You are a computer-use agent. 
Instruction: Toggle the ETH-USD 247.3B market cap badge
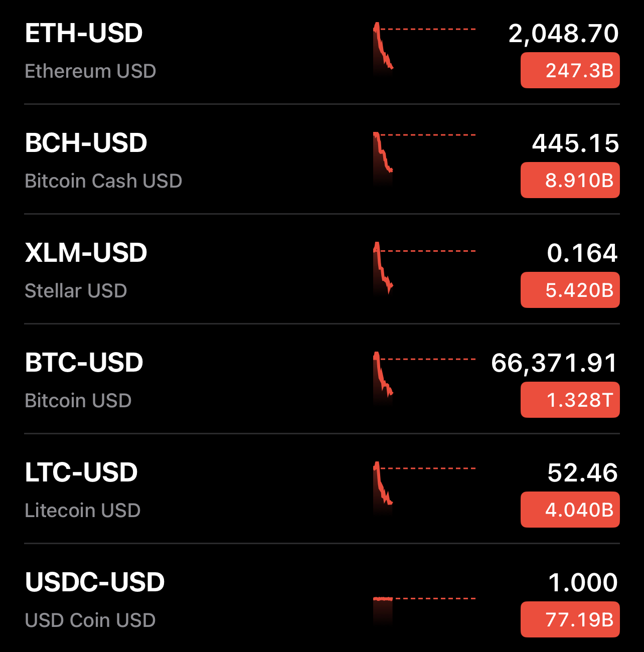click(570, 70)
